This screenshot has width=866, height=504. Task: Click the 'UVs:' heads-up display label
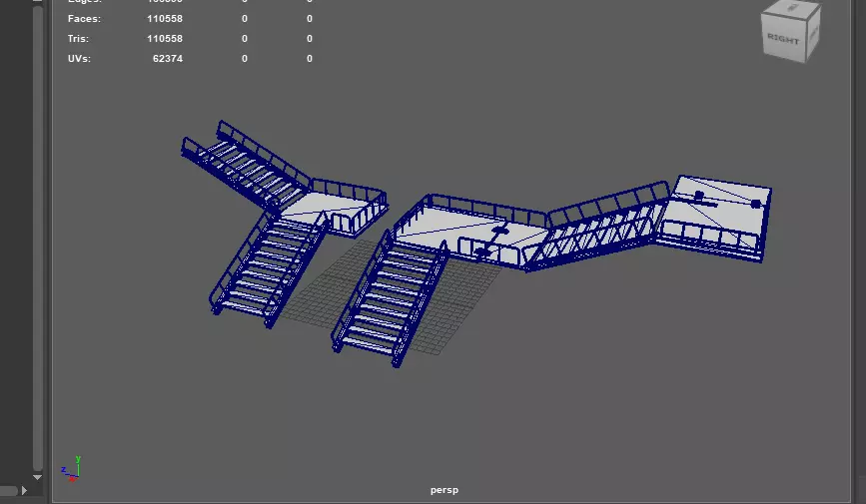[79, 59]
